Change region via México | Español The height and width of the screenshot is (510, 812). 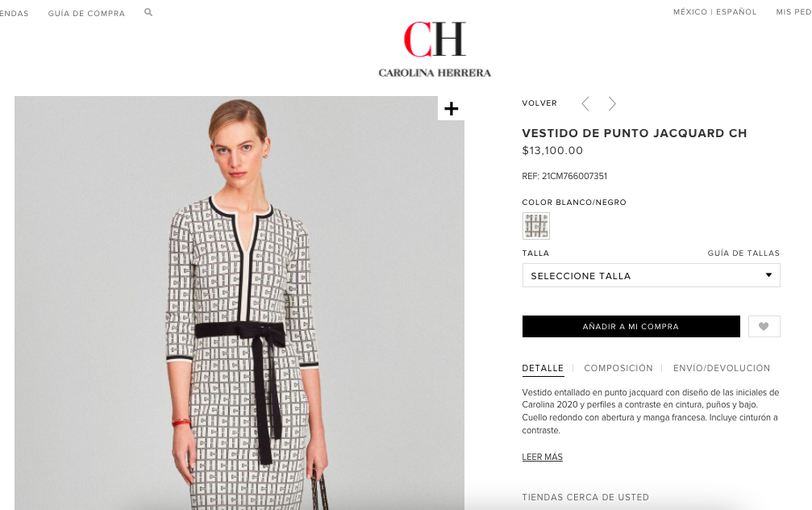pyautogui.click(x=714, y=12)
